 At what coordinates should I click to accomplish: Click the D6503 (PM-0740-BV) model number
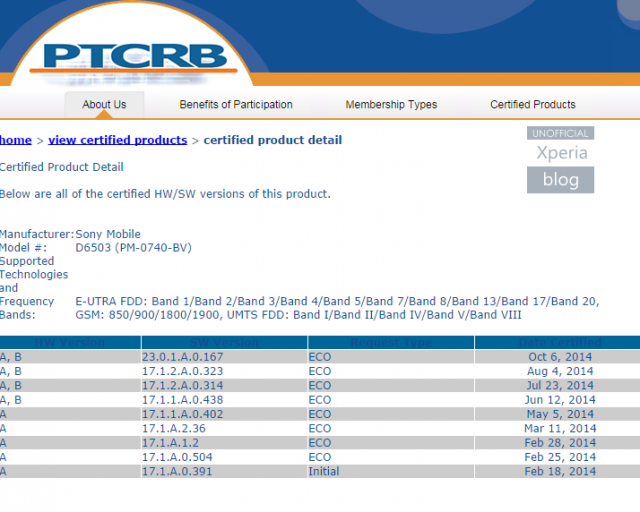[133, 247]
